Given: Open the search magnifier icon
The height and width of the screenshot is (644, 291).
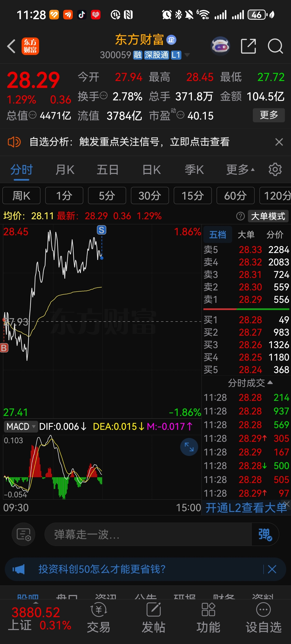Looking at the screenshot, I should click(275, 46).
